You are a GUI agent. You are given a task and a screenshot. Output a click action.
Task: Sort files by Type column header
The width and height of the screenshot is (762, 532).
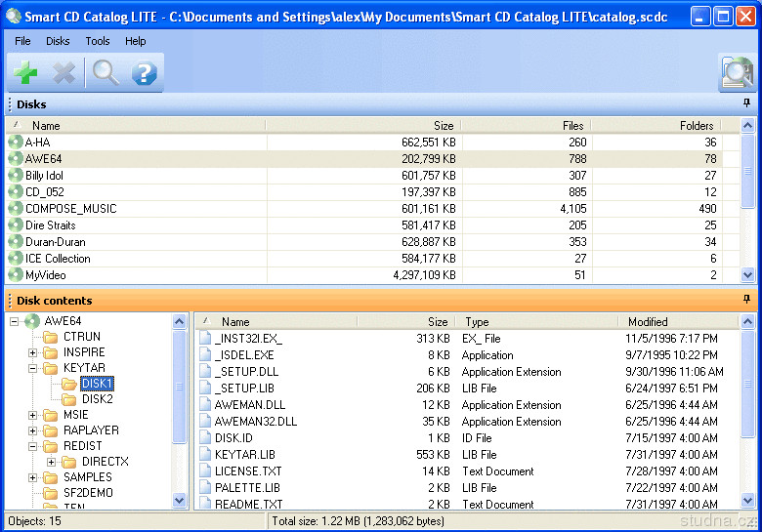(536, 322)
